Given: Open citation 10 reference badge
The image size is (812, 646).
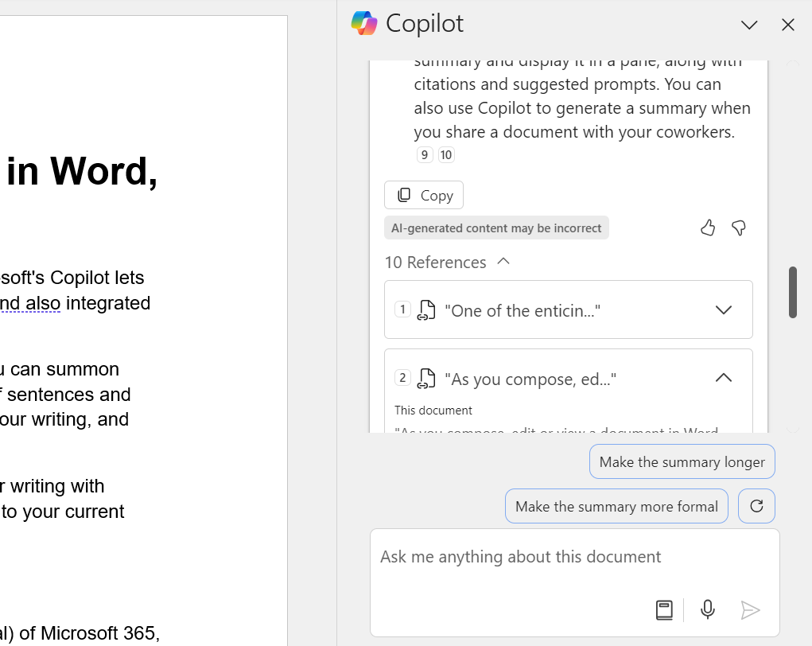Looking at the screenshot, I should 446,155.
